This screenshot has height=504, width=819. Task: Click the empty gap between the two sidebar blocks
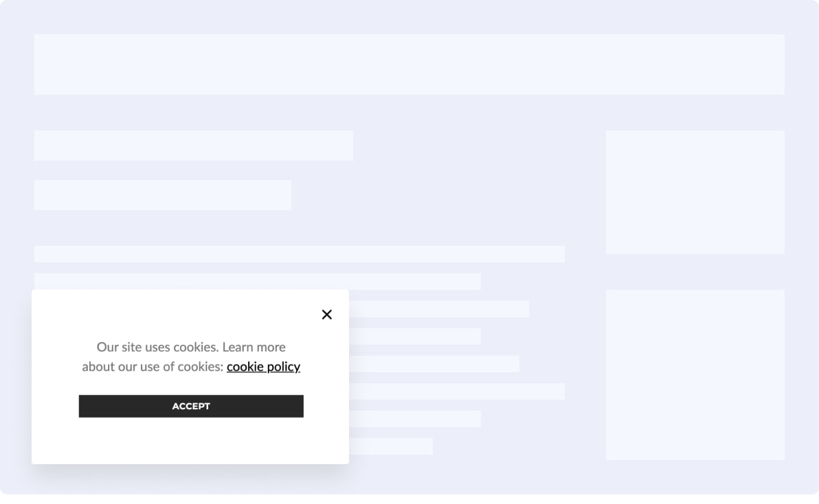pos(695,272)
